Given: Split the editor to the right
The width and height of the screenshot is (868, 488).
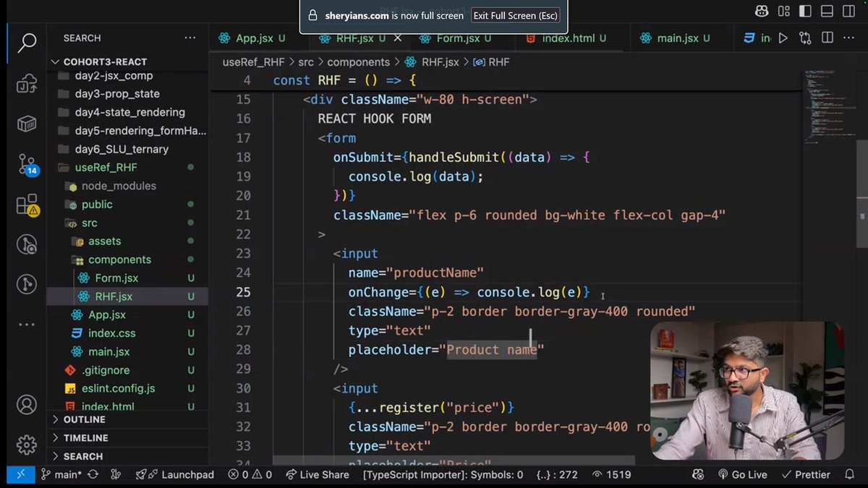Looking at the screenshot, I should [x=827, y=38].
